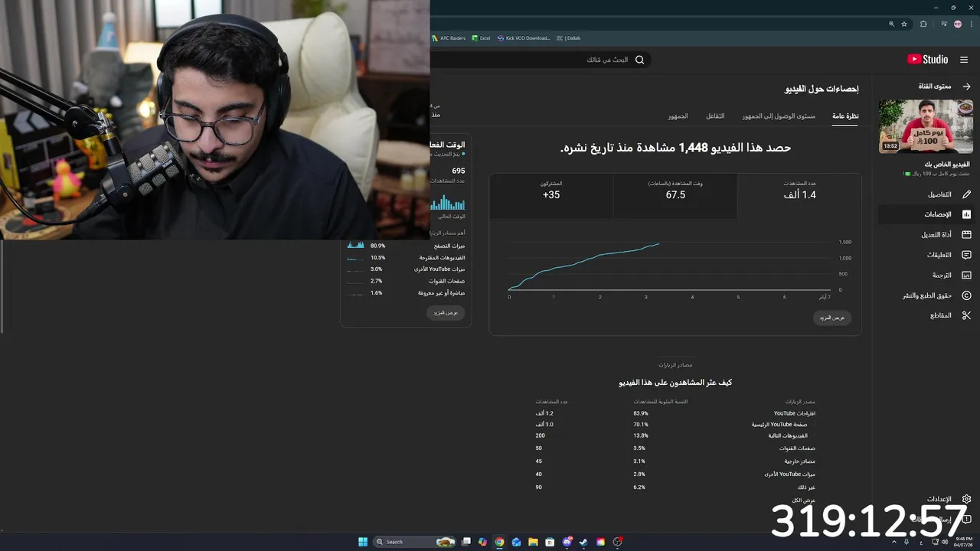Show hidden tray icons chevron

click(x=893, y=542)
